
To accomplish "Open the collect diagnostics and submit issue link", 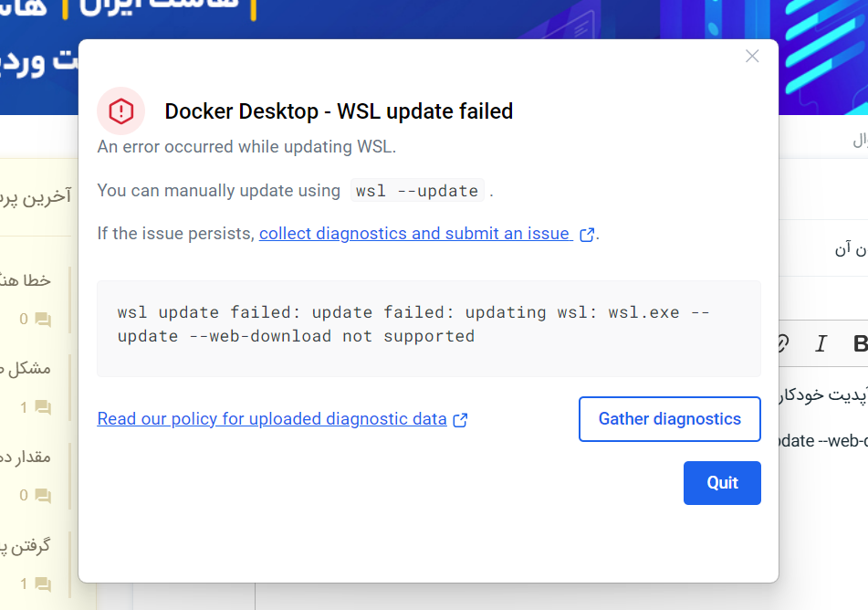I will pyautogui.click(x=415, y=234).
